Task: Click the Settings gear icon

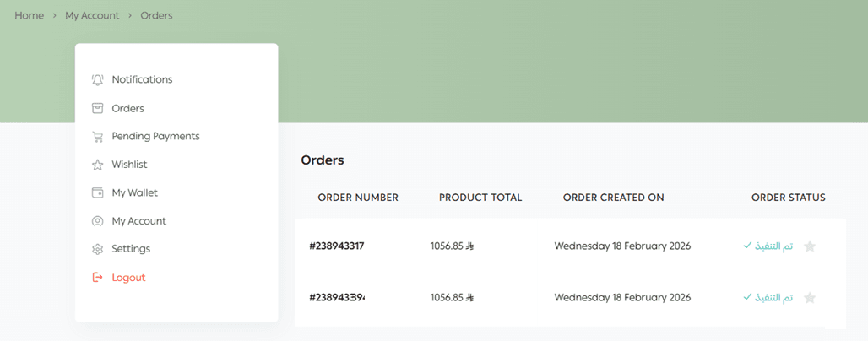Action: coord(97,249)
